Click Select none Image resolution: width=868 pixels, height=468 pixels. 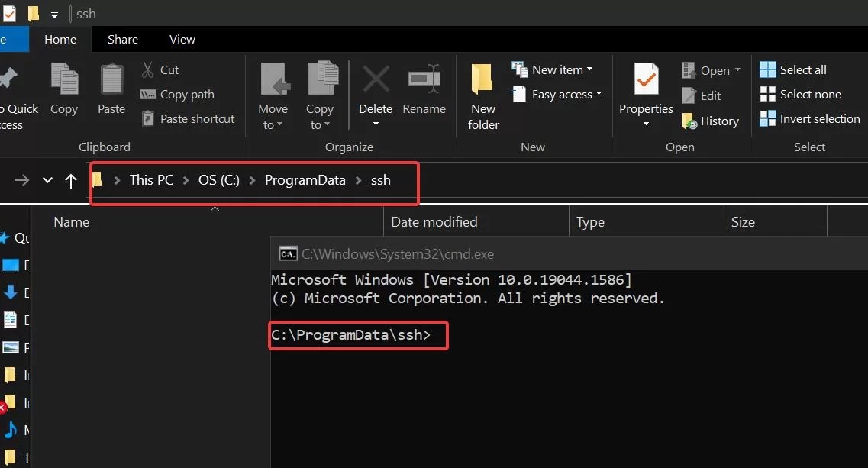point(801,94)
